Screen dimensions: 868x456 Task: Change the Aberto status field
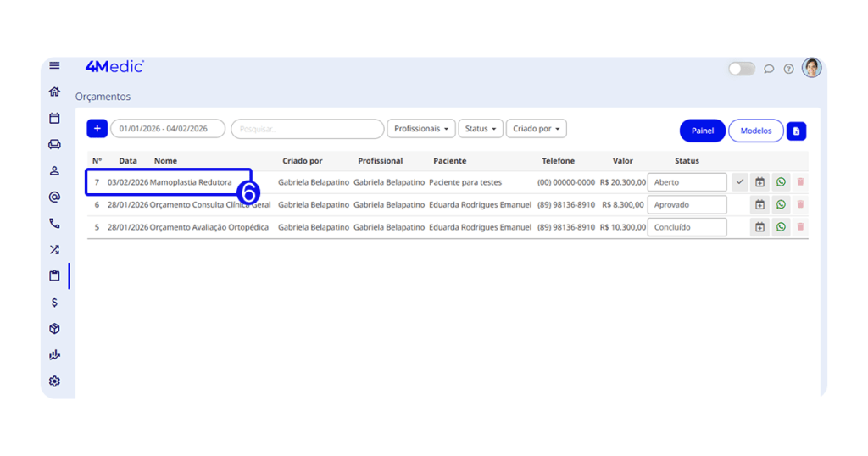click(x=687, y=182)
